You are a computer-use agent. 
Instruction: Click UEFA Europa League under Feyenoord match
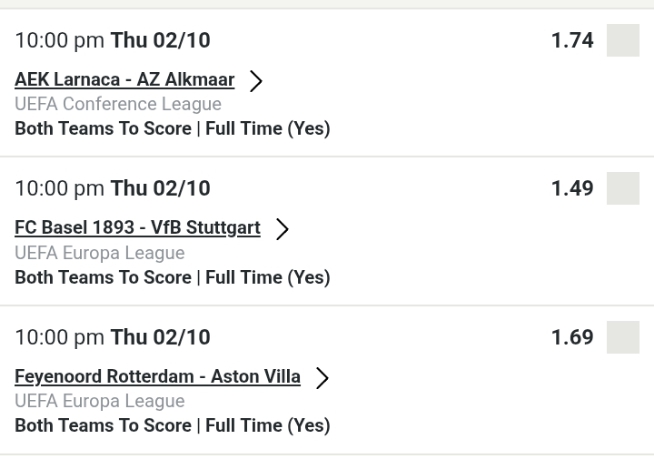99,400
